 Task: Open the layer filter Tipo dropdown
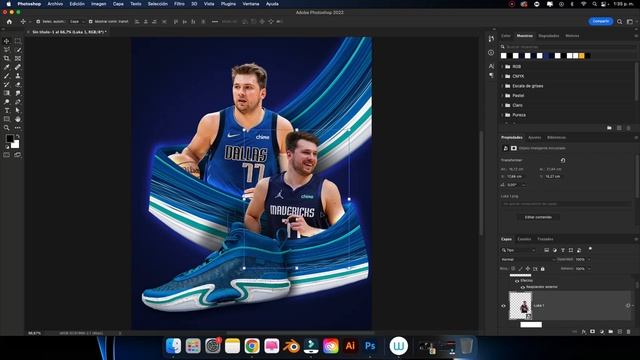(x=518, y=250)
